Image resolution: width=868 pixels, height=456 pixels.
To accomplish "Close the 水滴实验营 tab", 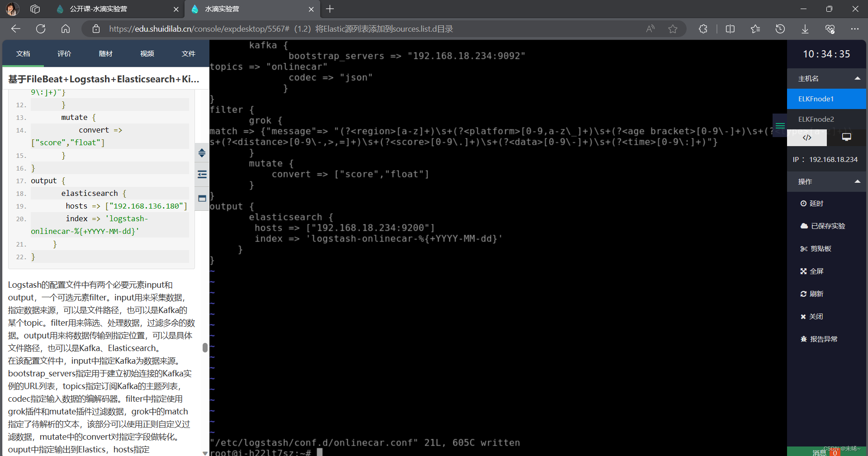I will (x=311, y=9).
